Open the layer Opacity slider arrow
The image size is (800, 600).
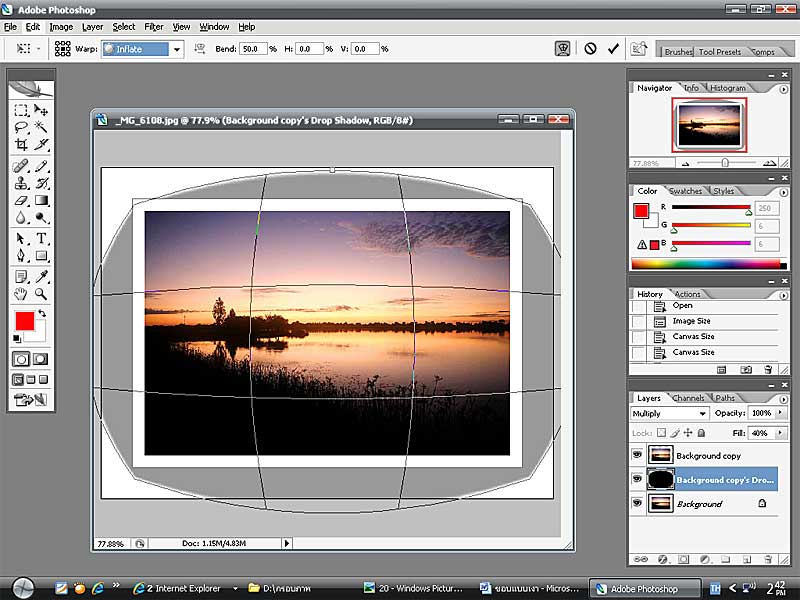point(780,412)
